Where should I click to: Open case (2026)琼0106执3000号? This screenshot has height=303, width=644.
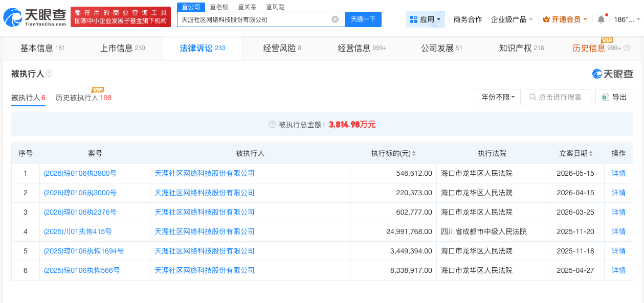click(x=80, y=193)
